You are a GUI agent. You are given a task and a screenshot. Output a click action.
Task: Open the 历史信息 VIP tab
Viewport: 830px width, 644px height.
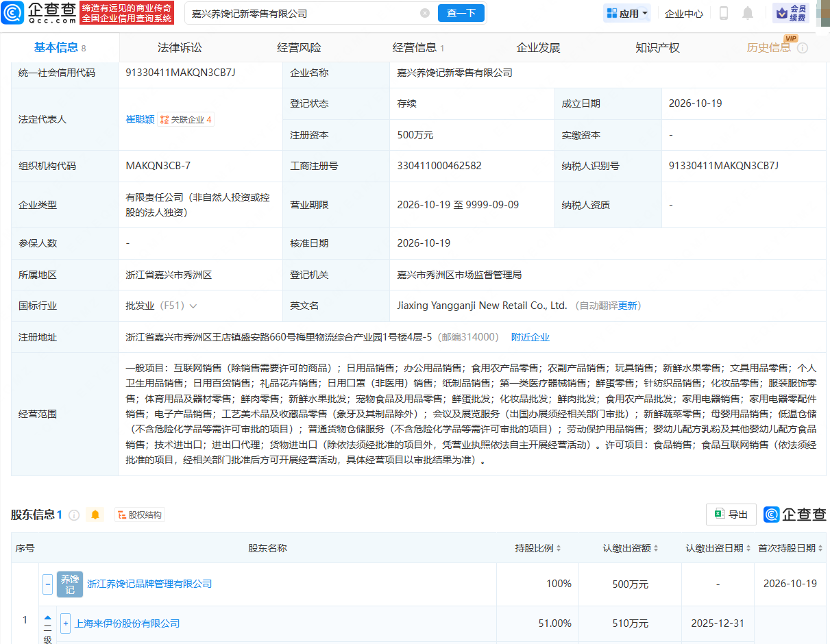(769, 47)
